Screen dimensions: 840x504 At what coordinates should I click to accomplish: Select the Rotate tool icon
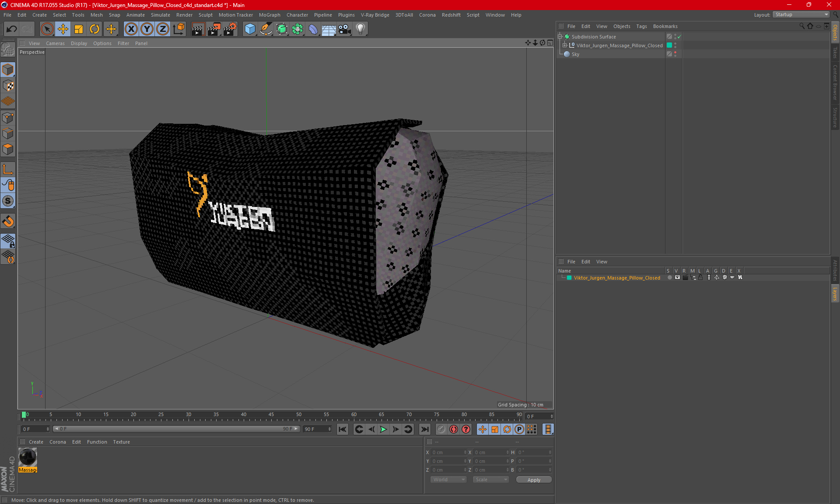(x=94, y=29)
